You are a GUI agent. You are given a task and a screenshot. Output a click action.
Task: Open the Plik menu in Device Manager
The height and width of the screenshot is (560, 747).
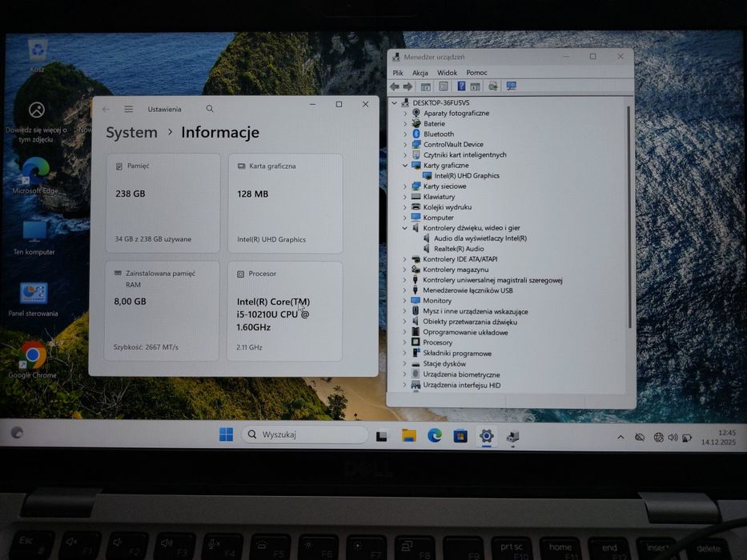[398, 73]
